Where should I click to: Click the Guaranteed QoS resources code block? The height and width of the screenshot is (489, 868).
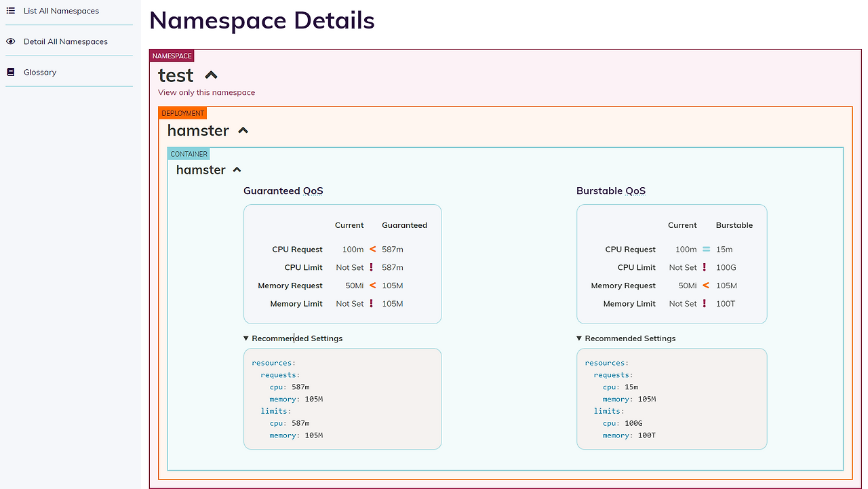point(342,399)
